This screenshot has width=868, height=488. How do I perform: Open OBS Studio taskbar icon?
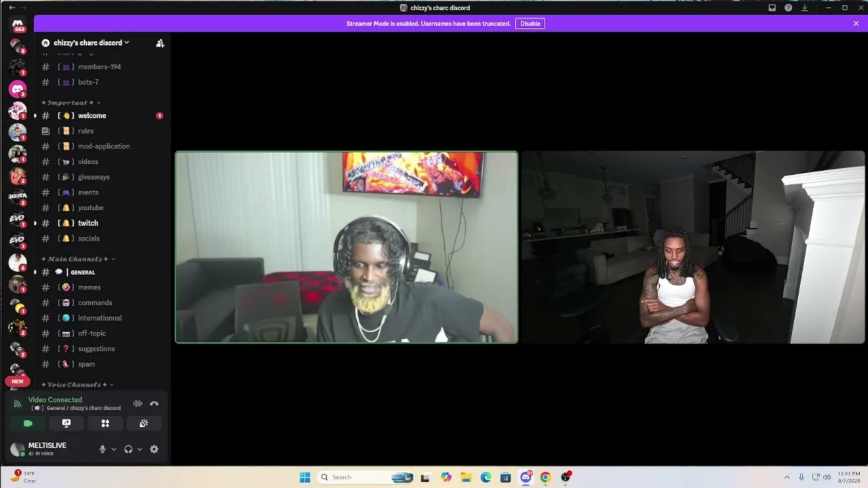[x=566, y=477]
